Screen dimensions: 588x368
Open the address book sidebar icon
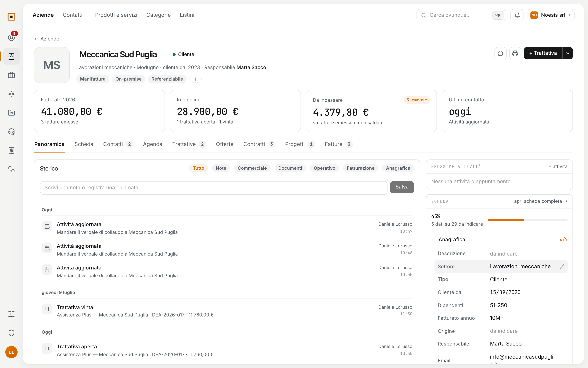[11, 56]
